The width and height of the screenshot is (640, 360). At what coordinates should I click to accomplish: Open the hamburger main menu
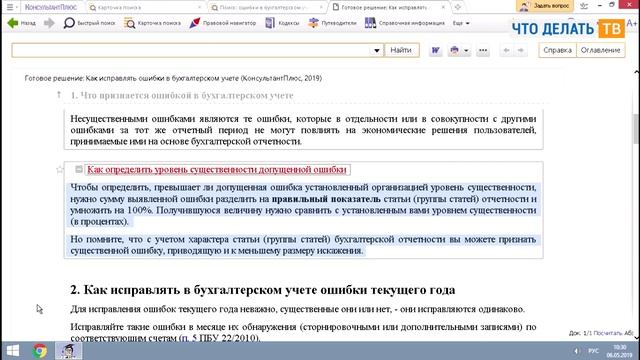9,7
